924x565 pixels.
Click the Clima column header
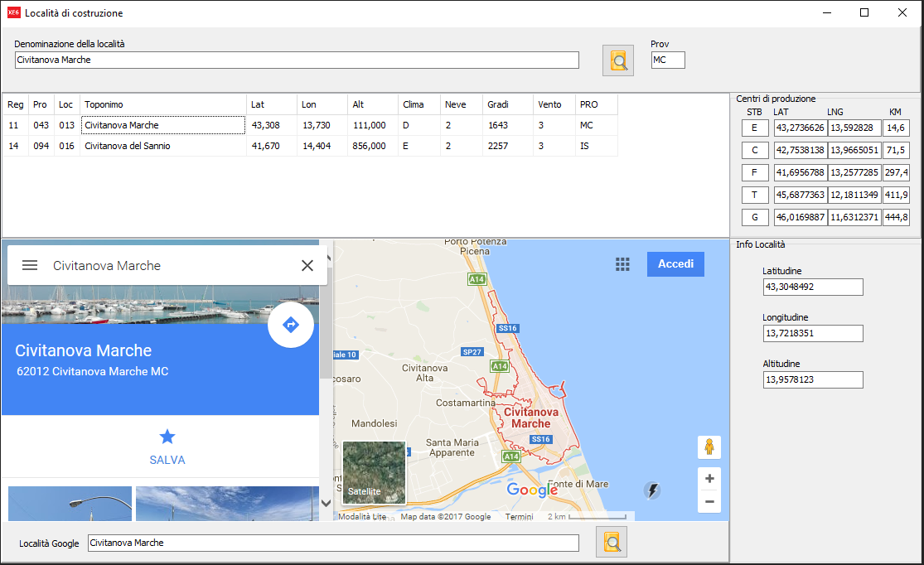[x=419, y=104]
